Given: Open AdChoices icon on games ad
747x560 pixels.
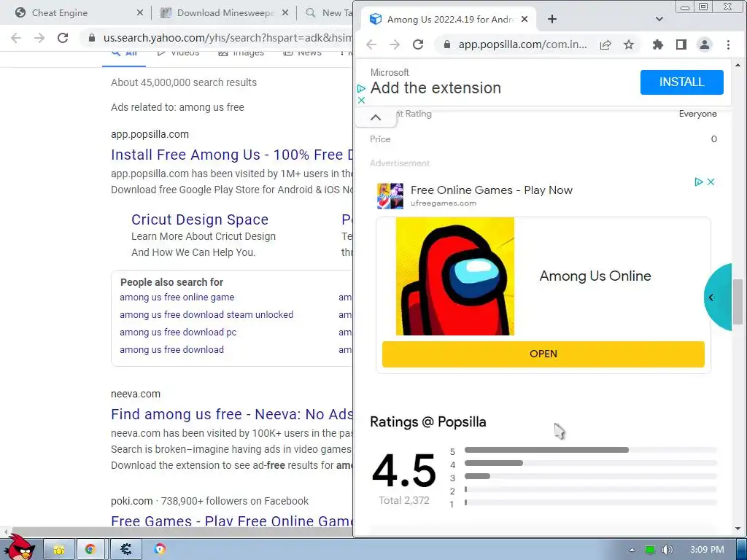Looking at the screenshot, I should coord(699,182).
